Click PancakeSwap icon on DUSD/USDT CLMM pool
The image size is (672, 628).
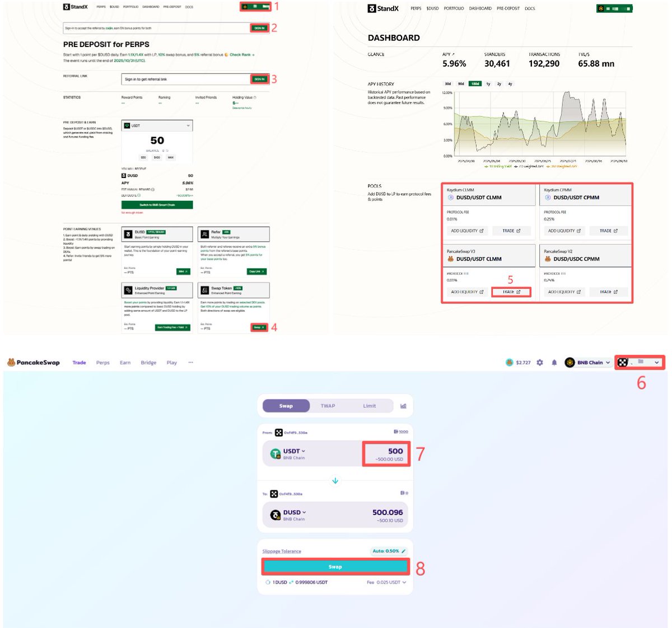tap(451, 259)
